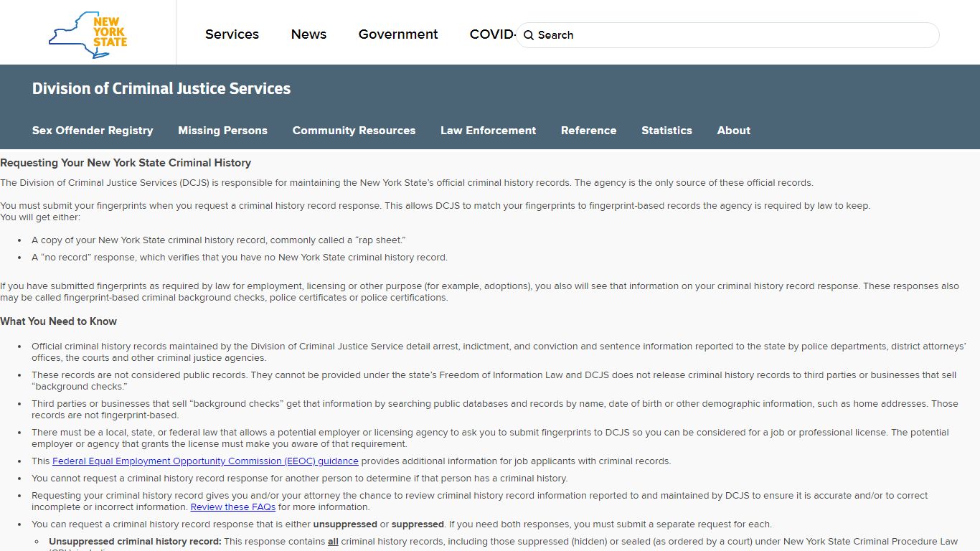The image size is (980, 551).
Task: Open Reference section
Action: [588, 131]
